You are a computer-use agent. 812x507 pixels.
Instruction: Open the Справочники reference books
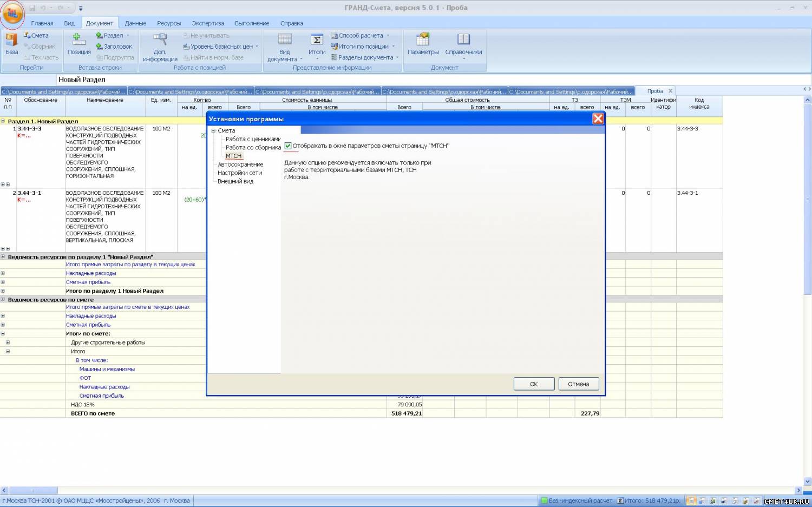[463, 46]
